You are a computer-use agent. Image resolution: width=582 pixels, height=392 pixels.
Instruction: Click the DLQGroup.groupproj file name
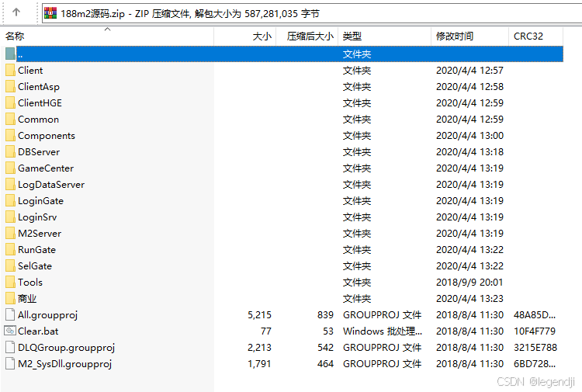(67, 348)
